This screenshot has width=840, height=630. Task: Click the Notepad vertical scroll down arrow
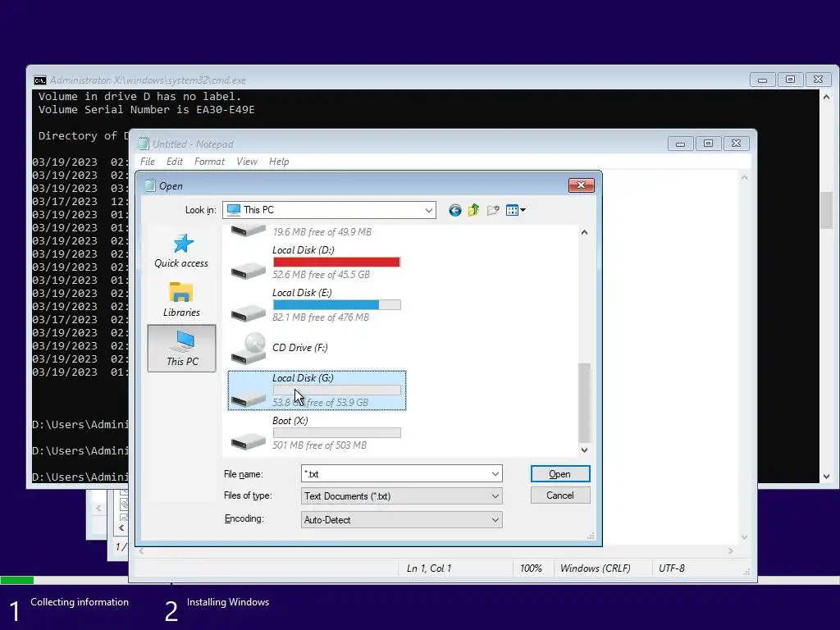(x=744, y=536)
